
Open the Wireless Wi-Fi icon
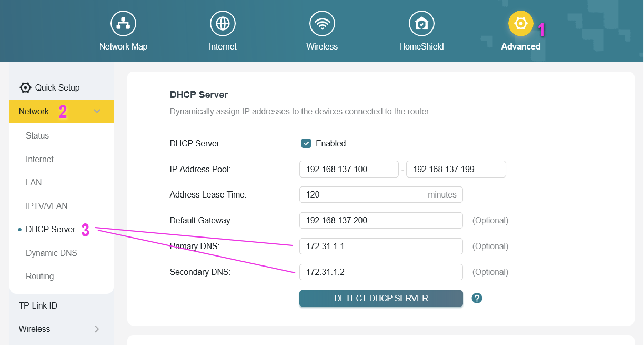coord(322,24)
